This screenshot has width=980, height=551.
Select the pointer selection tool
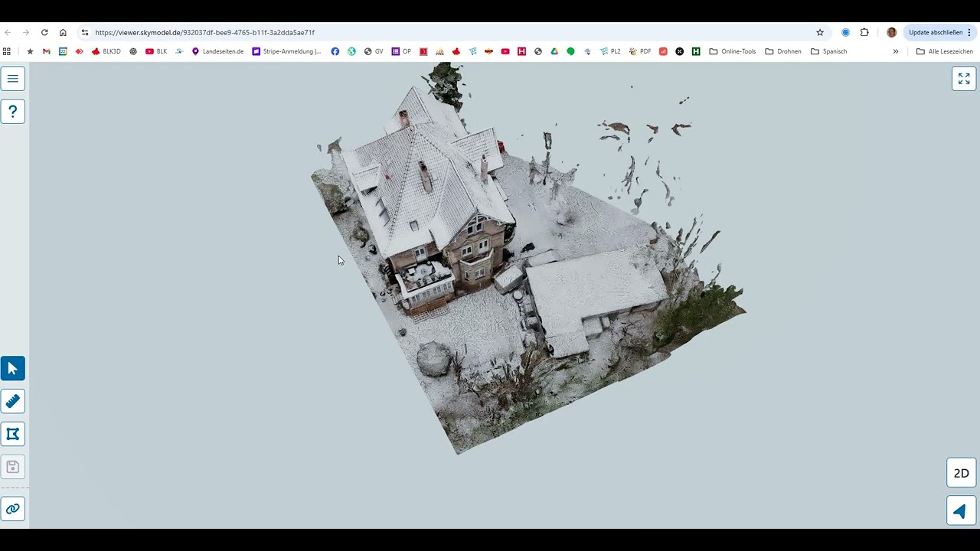pyautogui.click(x=13, y=369)
